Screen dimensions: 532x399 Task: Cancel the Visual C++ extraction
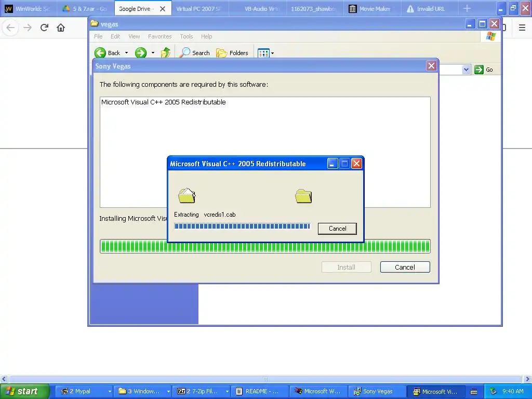(337, 229)
